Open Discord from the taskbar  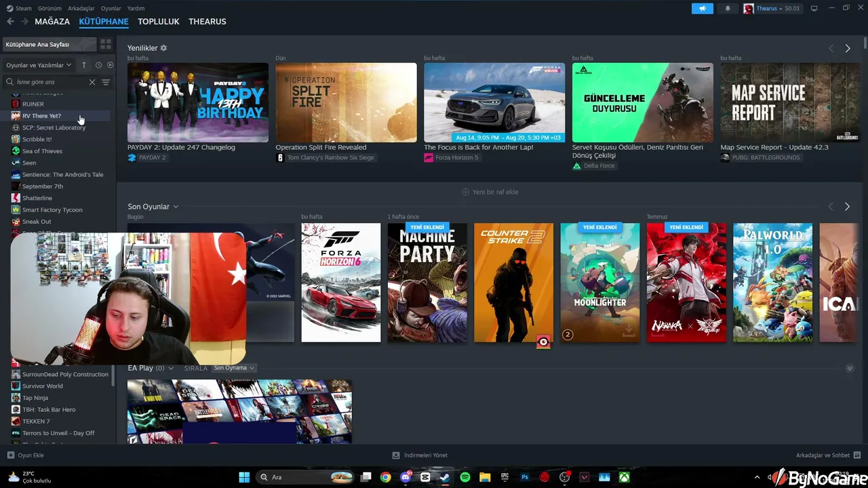coord(406,477)
